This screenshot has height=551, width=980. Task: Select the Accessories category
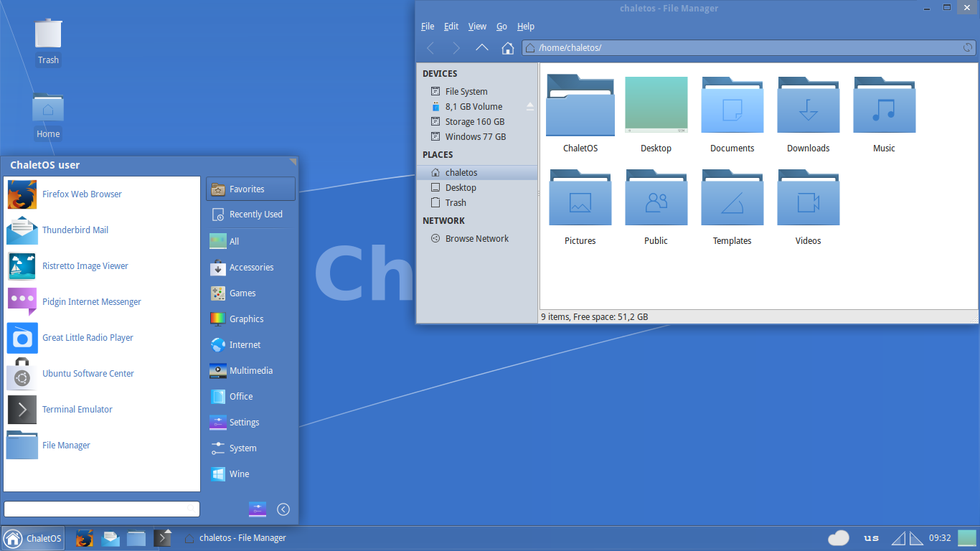[250, 268]
